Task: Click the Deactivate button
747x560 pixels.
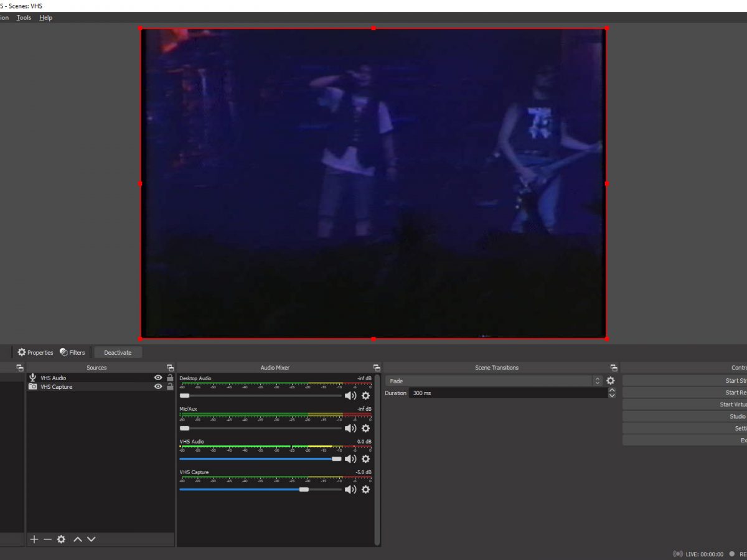Action: [118, 352]
